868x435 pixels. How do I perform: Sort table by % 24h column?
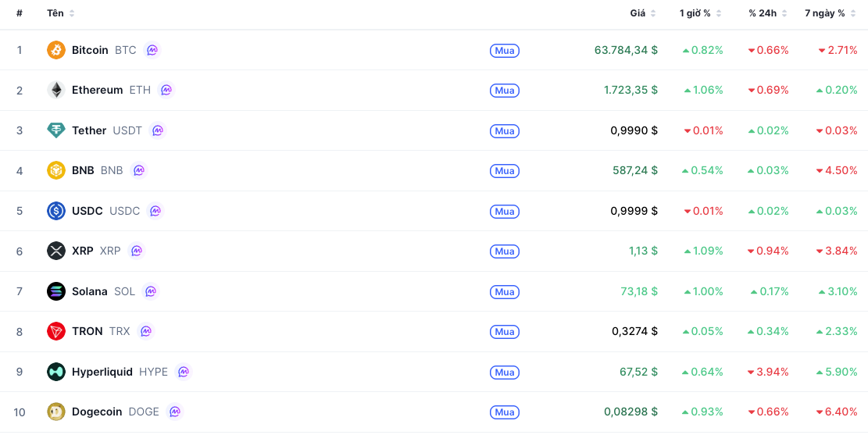[x=768, y=13]
